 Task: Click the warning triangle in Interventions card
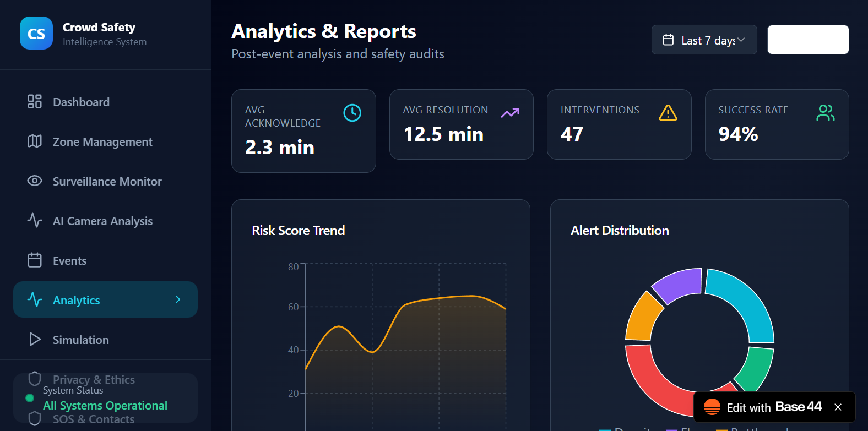(x=668, y=113)
